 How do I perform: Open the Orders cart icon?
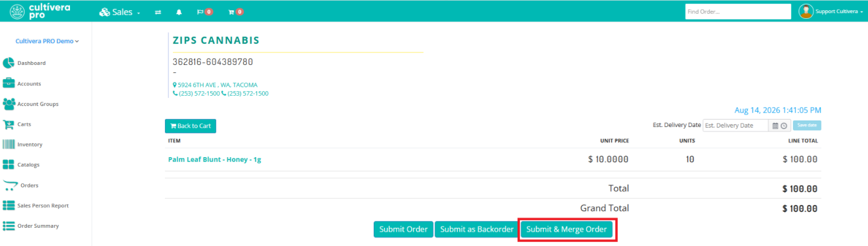click(10, 185)
